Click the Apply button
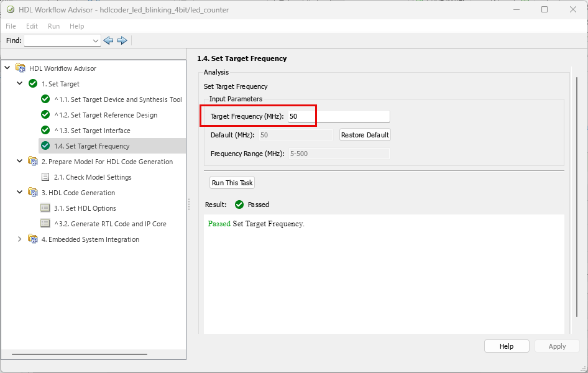This screenshot has width=588, height=373. (557, 346)
